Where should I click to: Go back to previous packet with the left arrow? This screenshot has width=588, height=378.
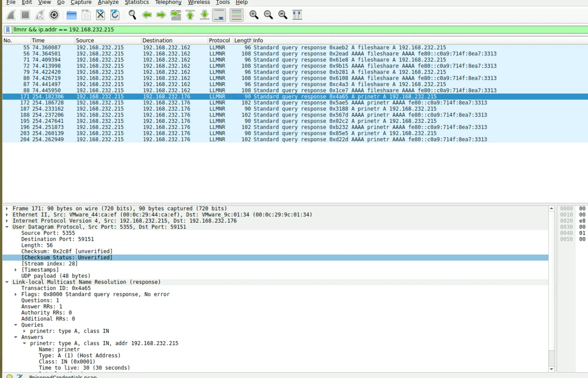(147, 15)
